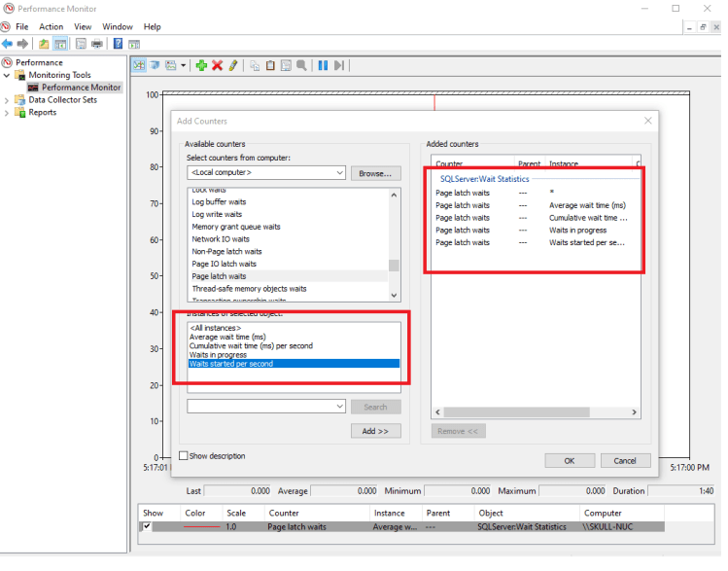This screenshot has height=571, width=728.
Task: Click OK in Add Counters dialog
Action: [569, 460]
